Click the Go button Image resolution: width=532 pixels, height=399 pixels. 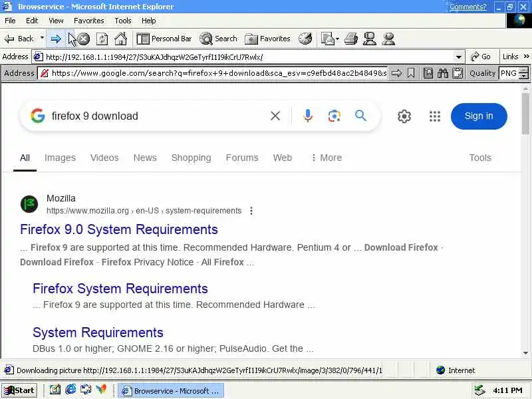point(481,57)
